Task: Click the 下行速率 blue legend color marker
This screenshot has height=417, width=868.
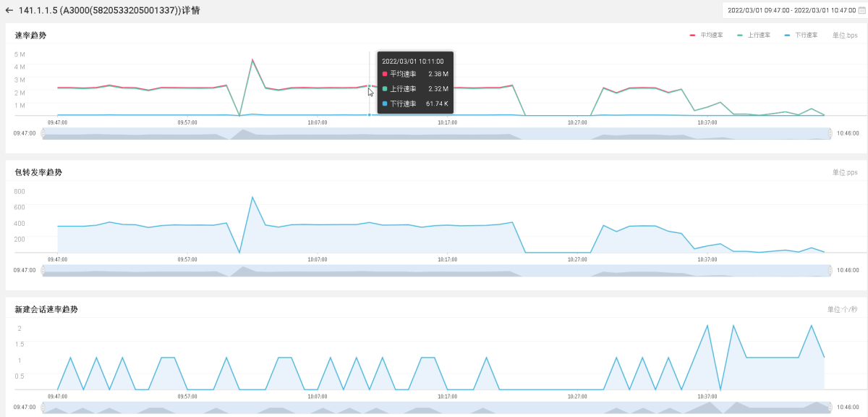Action: tap(787, 35)
